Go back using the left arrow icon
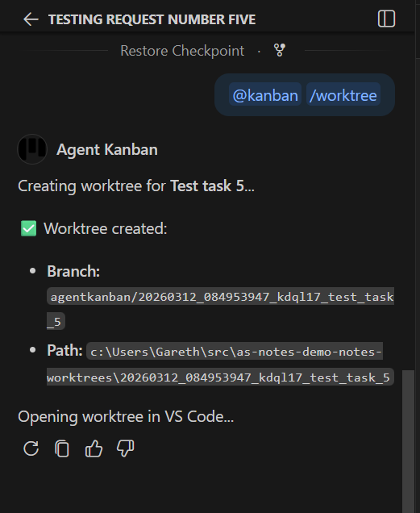The image size is (420, 513). (x=31, y=19)
